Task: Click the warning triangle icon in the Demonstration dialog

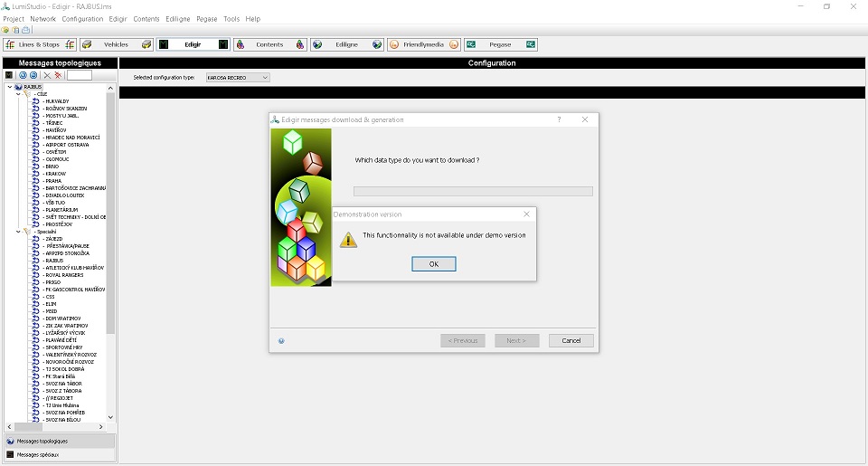Action: pyautogui.click(x=348, y=240)
